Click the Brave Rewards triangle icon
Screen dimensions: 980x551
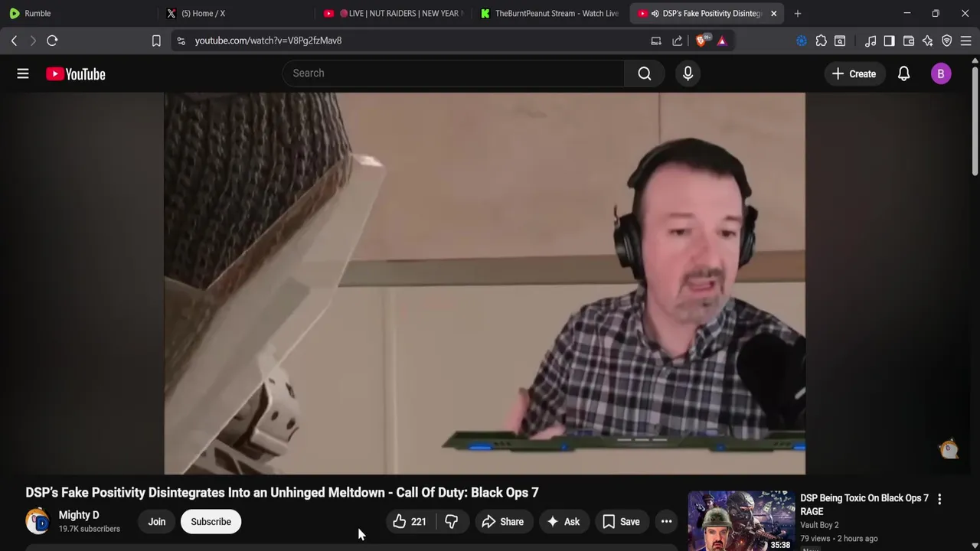pos(722,41)
